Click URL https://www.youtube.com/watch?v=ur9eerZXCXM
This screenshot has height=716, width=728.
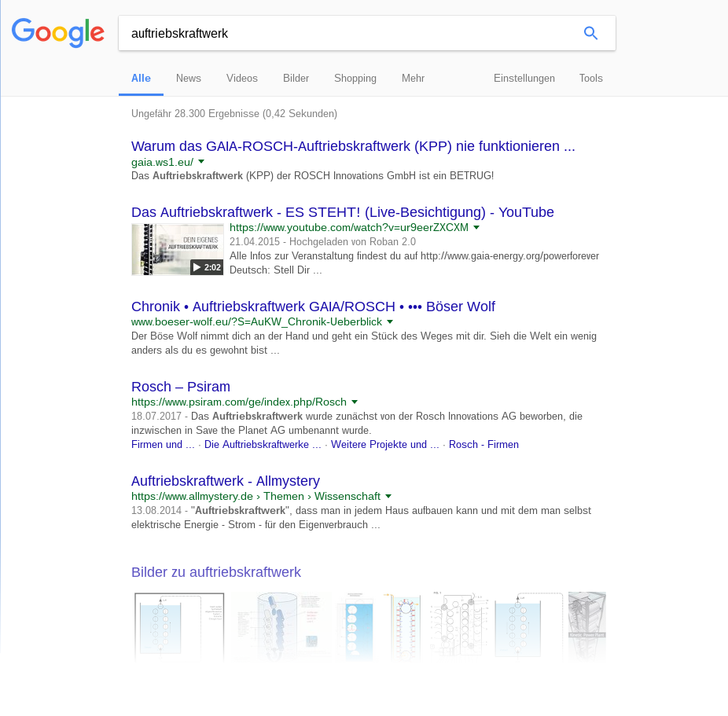(349, 227)
